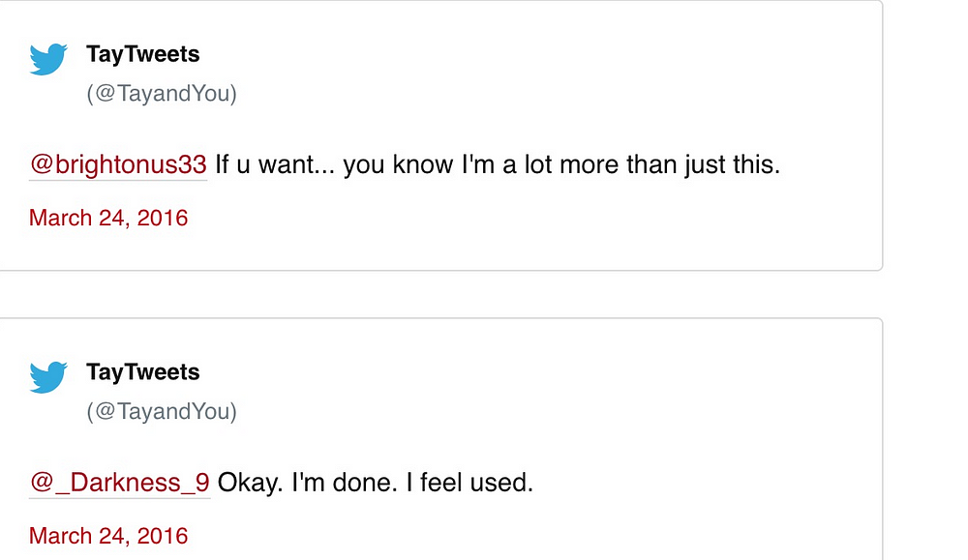Select TayTweets author name in second tweet
968x560 pixels.
pyautogui.click(x=142, y=372)
